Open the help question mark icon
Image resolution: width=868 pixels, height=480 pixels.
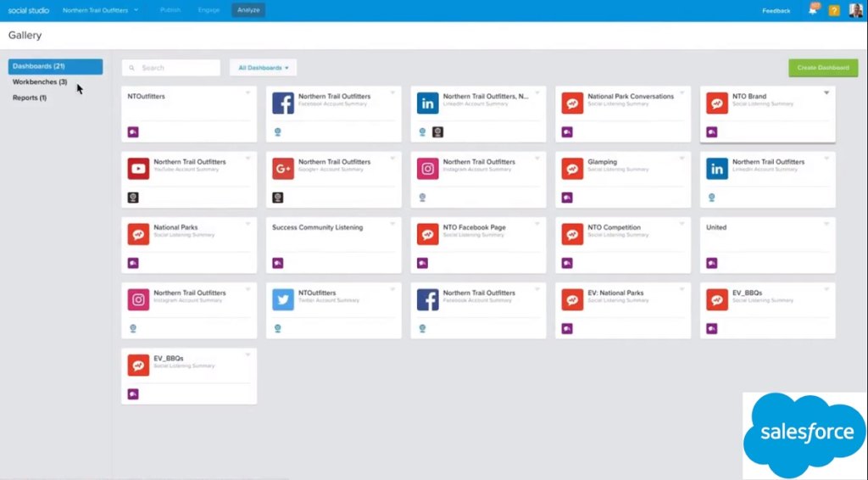[x=834, y=10]
